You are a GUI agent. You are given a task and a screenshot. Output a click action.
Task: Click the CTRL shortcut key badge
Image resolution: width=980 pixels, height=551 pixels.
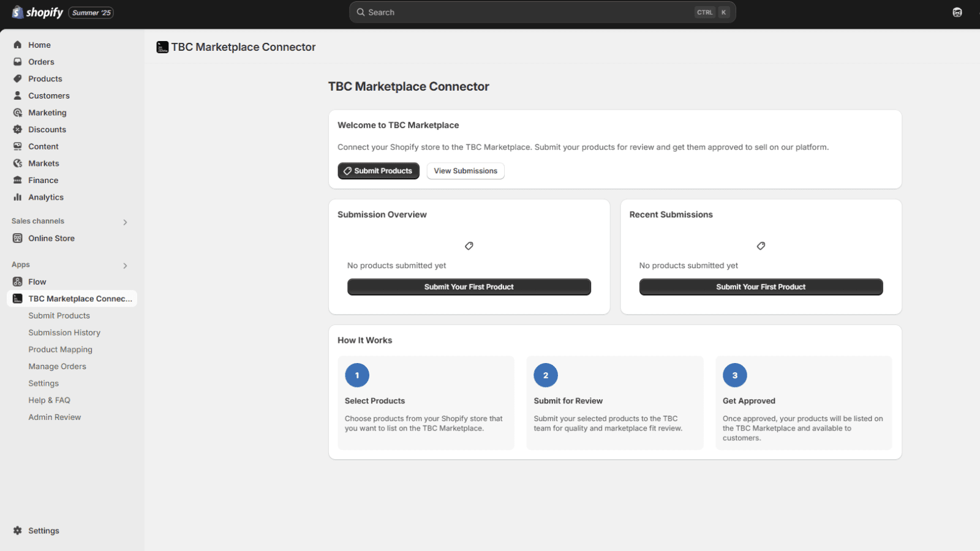(705, 12)
